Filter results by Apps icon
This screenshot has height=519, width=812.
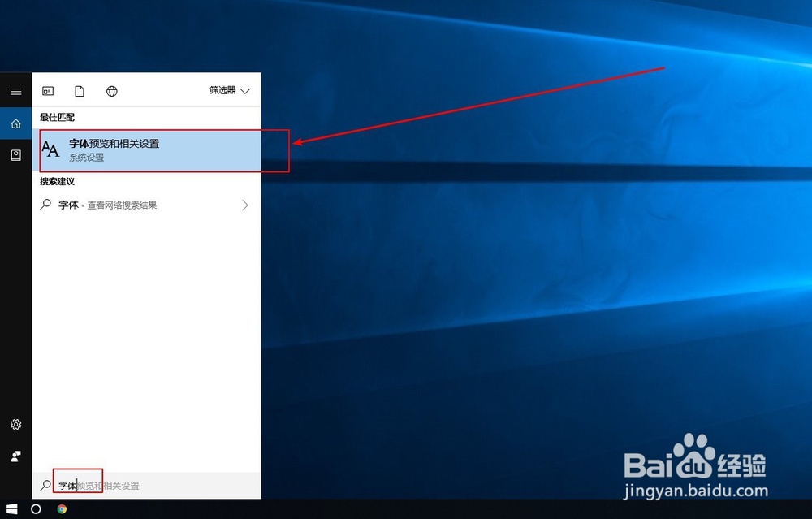coord(48,91)
